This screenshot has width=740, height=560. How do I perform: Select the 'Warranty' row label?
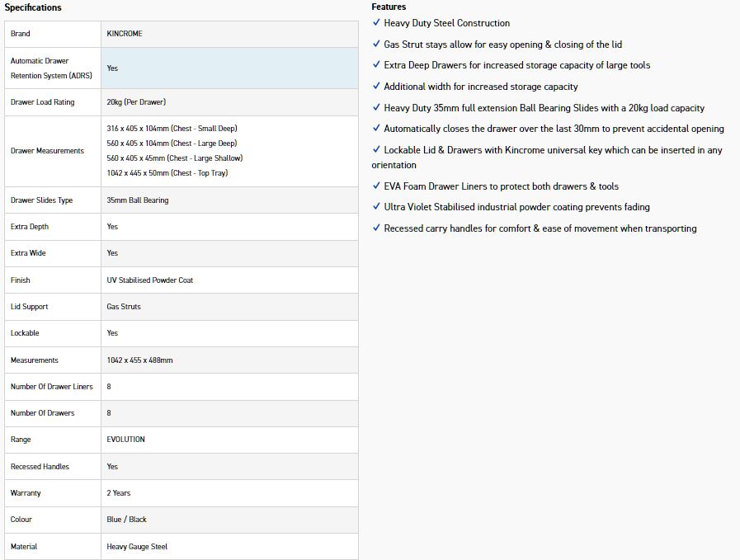coord(26,493)
